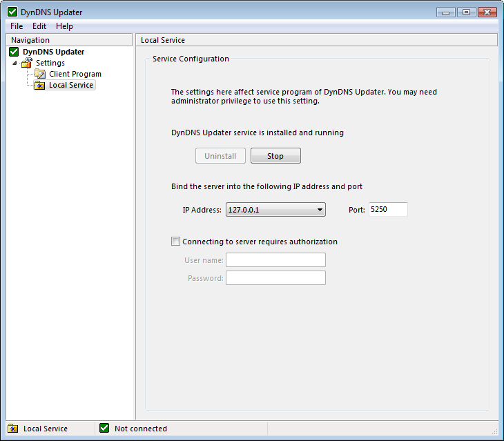
Task: Select DynDNS Updater root tree item
Action: [x=53, y=52]
